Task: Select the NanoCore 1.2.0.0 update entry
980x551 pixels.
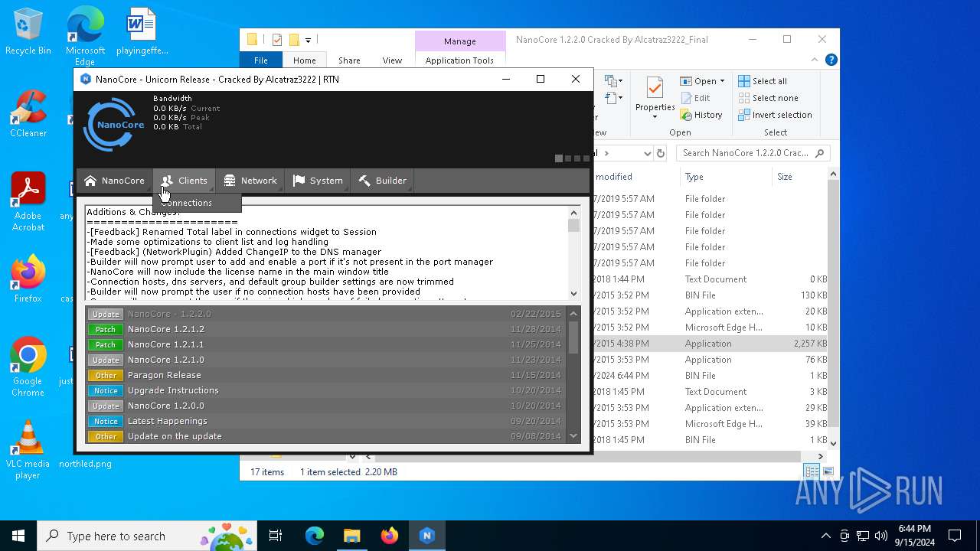Action: coord(326,406)
